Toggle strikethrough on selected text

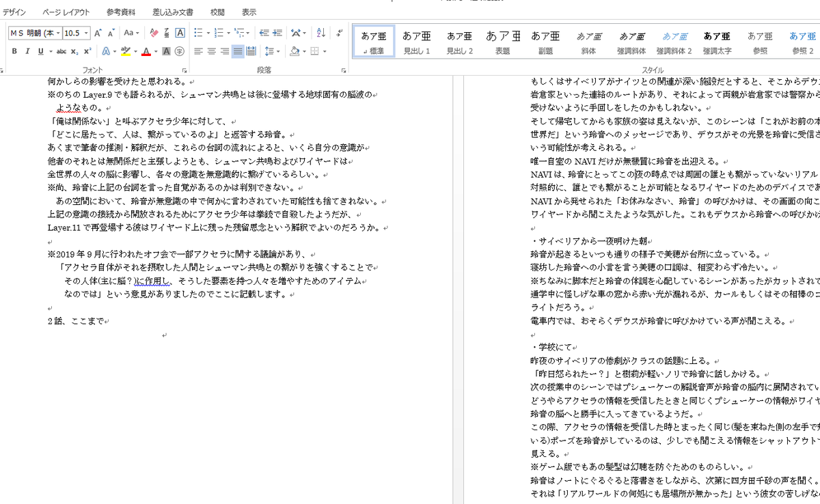61,51
